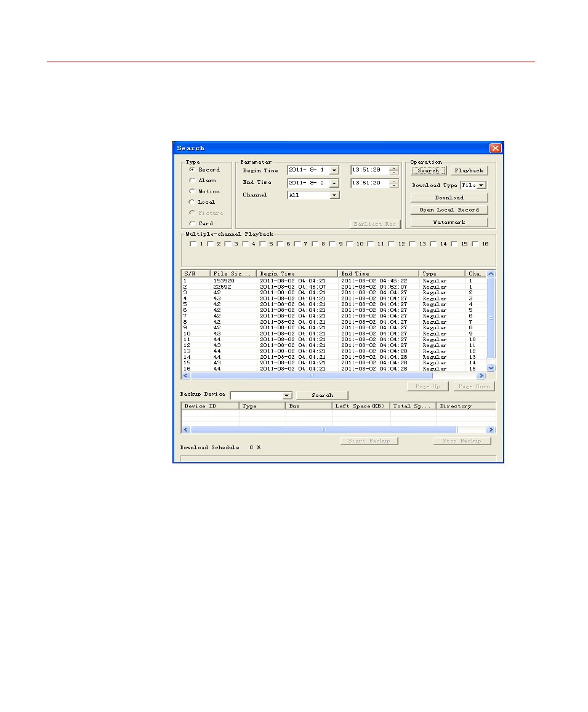Click the End Time spinner arrows

pos(394,183)
